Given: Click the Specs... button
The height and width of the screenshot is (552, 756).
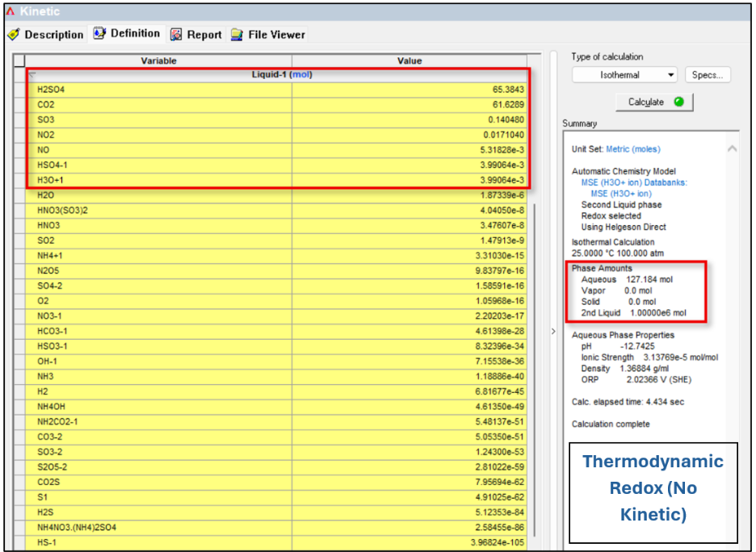Looking at the screenshot, I should (708, 75).
